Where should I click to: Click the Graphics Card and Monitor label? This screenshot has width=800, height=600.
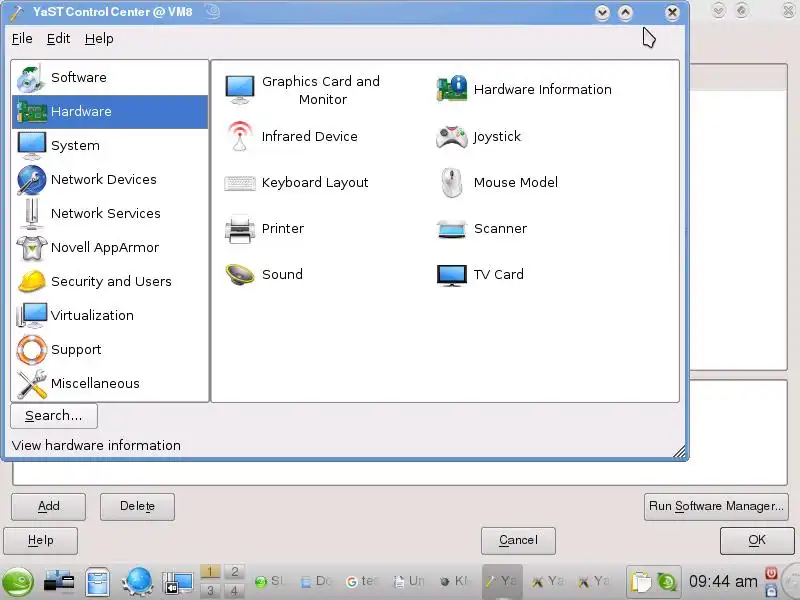click(x=321, y=90)
